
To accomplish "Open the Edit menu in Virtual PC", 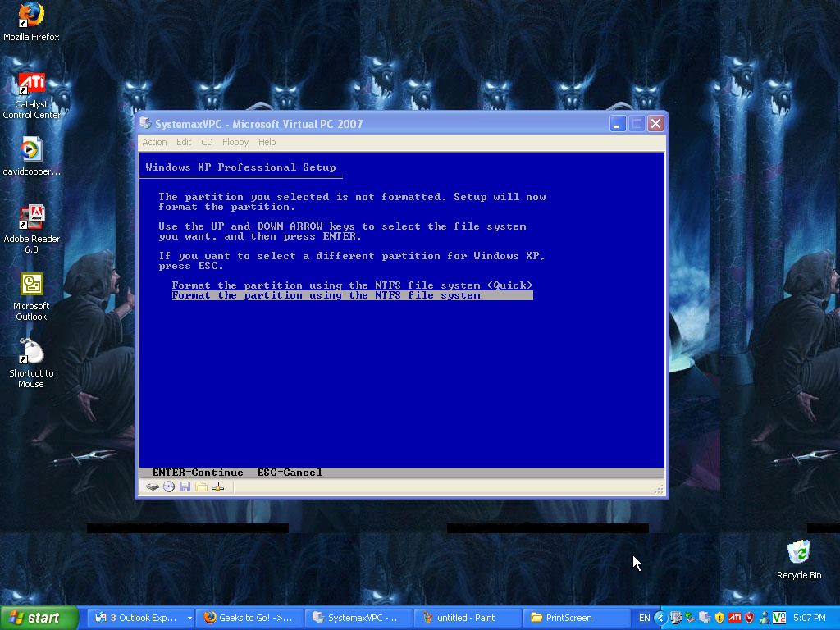I will (184, 142).
